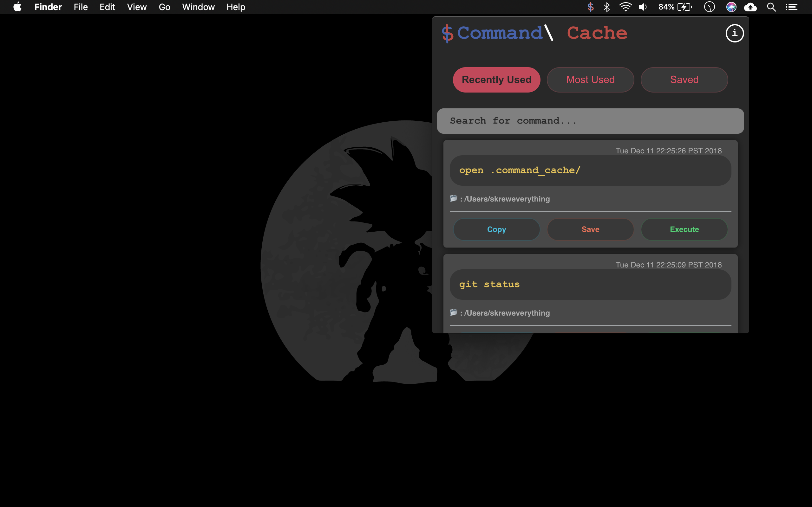Image resolution: width=812 pixels, height=507 pixels.
Task: Execute the open .command_cache/ command
Action: point(684,229)
